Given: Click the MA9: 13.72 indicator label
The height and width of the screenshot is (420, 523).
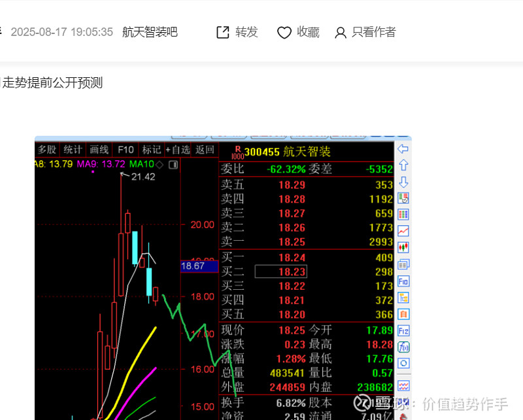Looking at the screenshot, I should coord(101,164).
